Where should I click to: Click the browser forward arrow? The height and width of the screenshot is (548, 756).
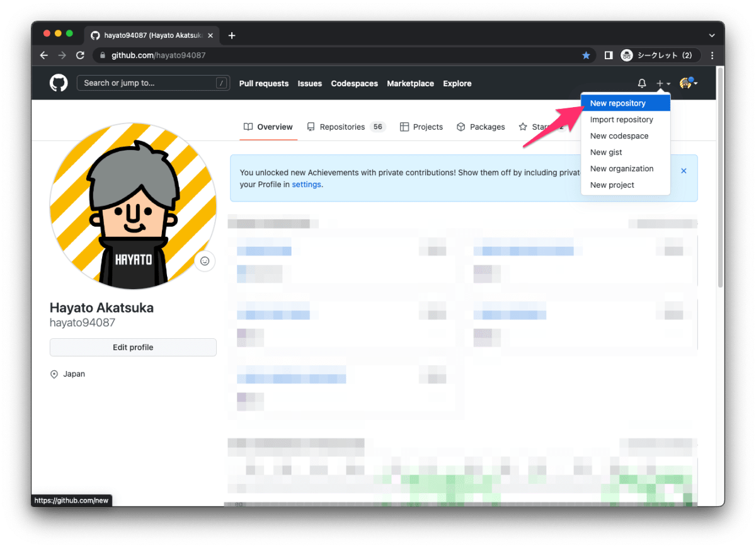click(x=62, y=55)
